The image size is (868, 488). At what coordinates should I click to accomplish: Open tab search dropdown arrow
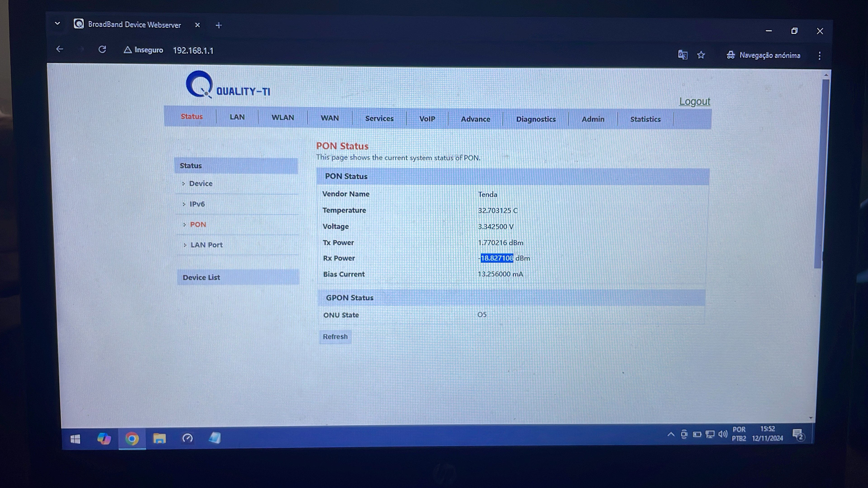[x=57, y=23]
